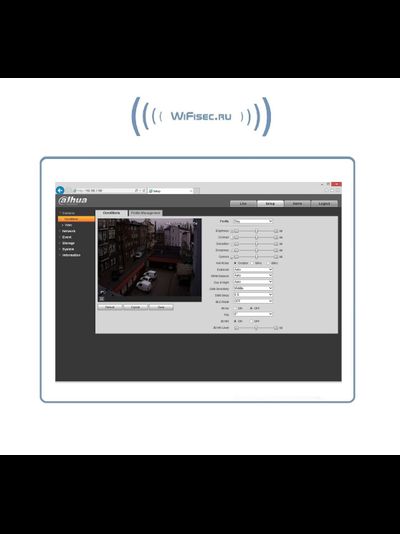Screen dimensions: 400x534
Task: Expand the Video item in sidebar
Action: (68, 225)
